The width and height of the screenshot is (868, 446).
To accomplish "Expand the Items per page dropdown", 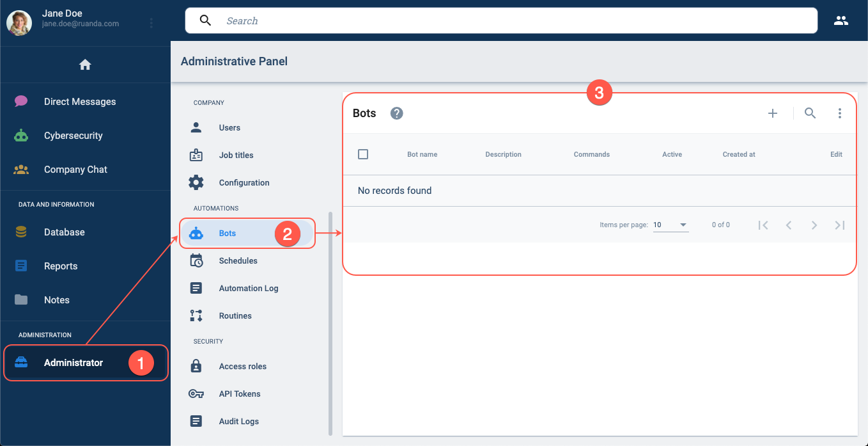I will [x=670, y=225].
